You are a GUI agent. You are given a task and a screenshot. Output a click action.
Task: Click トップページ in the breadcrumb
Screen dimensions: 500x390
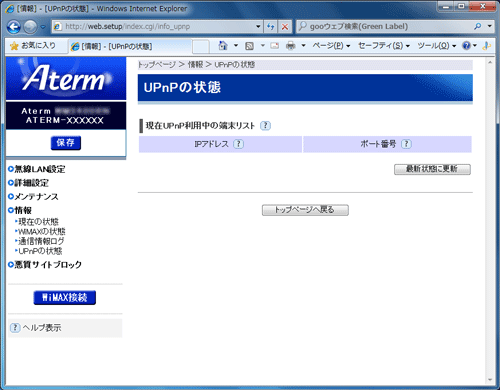click(157, 65)
